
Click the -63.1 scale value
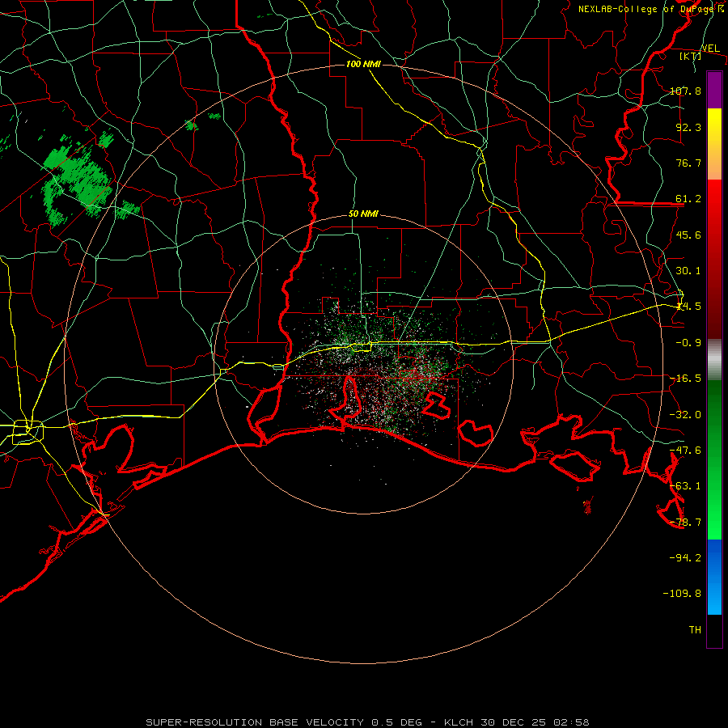click(x=685, y=486)
